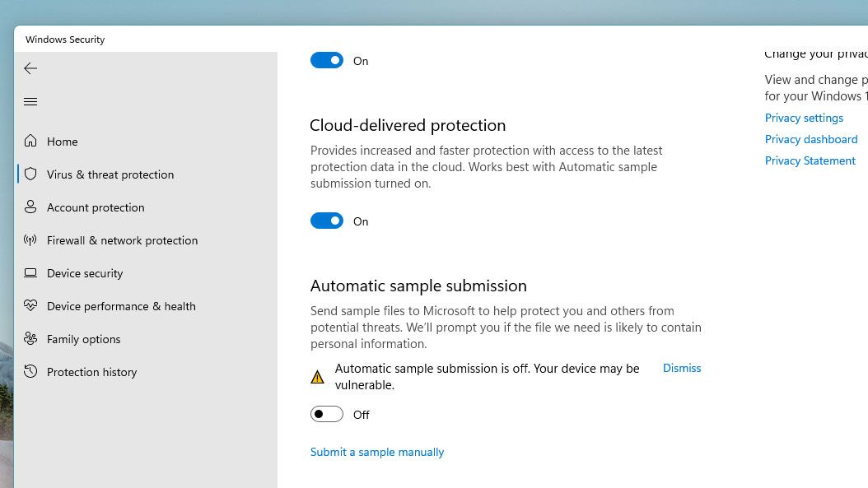This screenshot has width=868, height=488.
Task: Open Submit a sample manually
Action: (377, 452)
